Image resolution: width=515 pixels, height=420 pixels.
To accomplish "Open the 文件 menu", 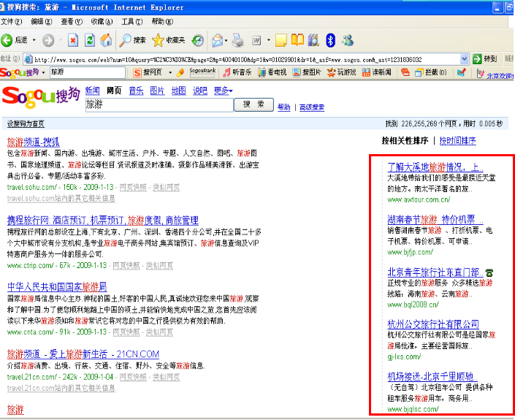I will point(11,22).
